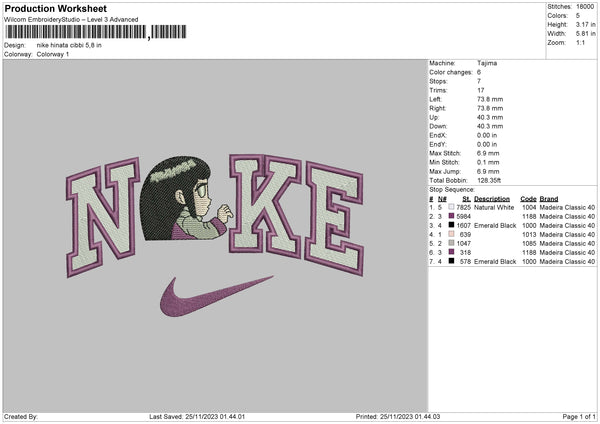Click the 'Up:' measurement label
The height and width of the screenshot is (424, 600).
pos(434,117)
